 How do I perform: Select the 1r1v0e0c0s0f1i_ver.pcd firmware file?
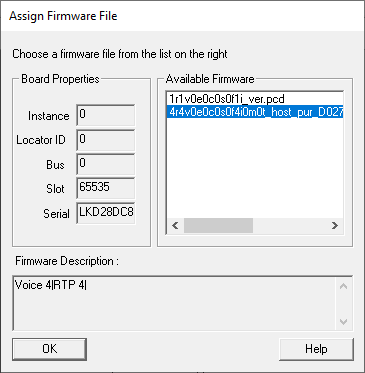(x=227, y=99)
